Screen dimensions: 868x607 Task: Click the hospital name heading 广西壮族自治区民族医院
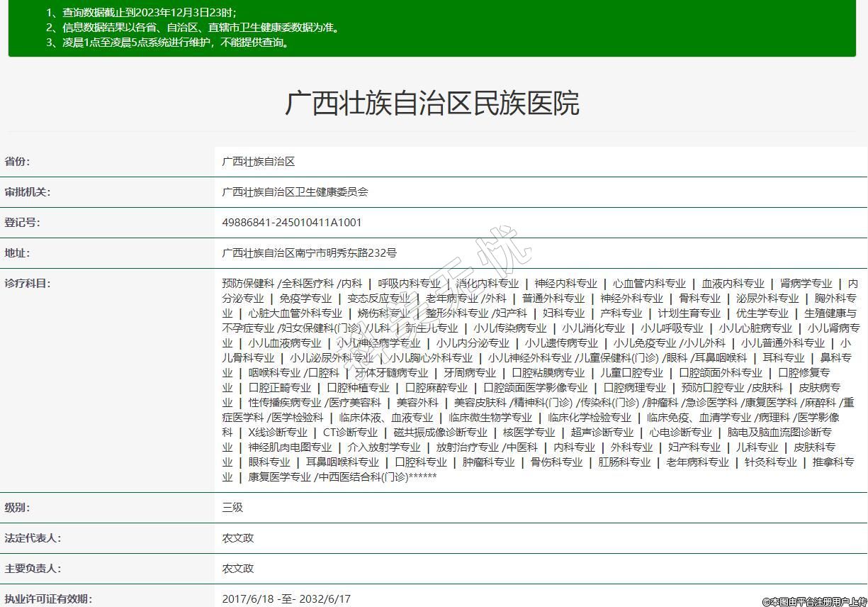(x=432, y=104)
